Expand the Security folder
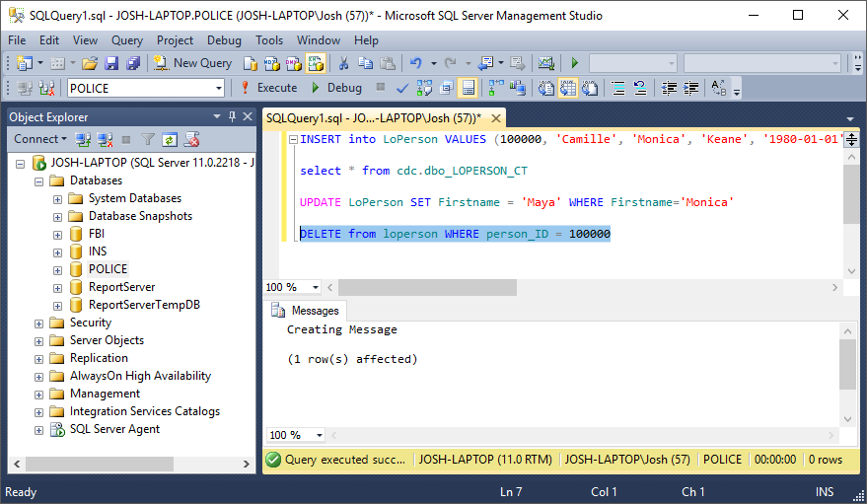This screenshot has width=867, height=504. pyautogui.click(x=38, y=324)
